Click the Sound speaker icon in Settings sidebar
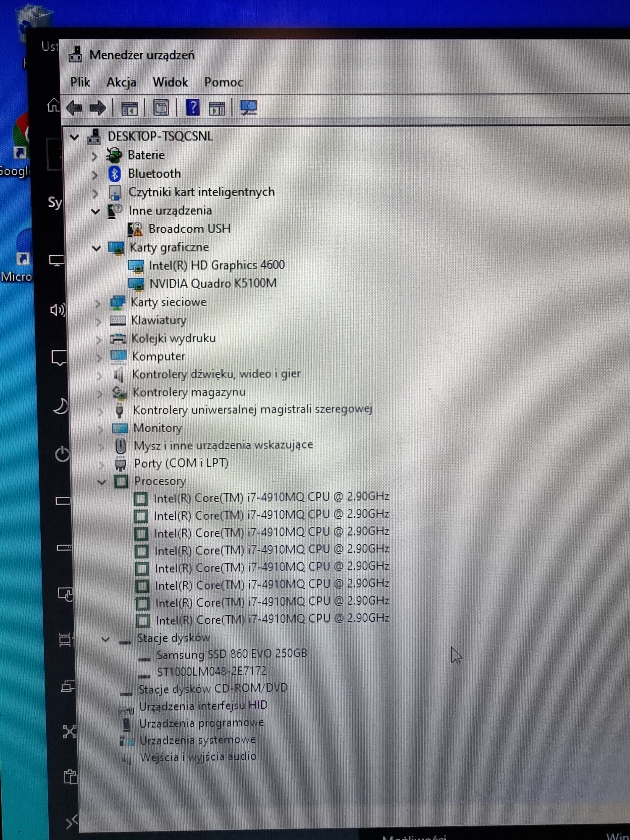Viewport: 630px width, 840px height. coord(58,310)
